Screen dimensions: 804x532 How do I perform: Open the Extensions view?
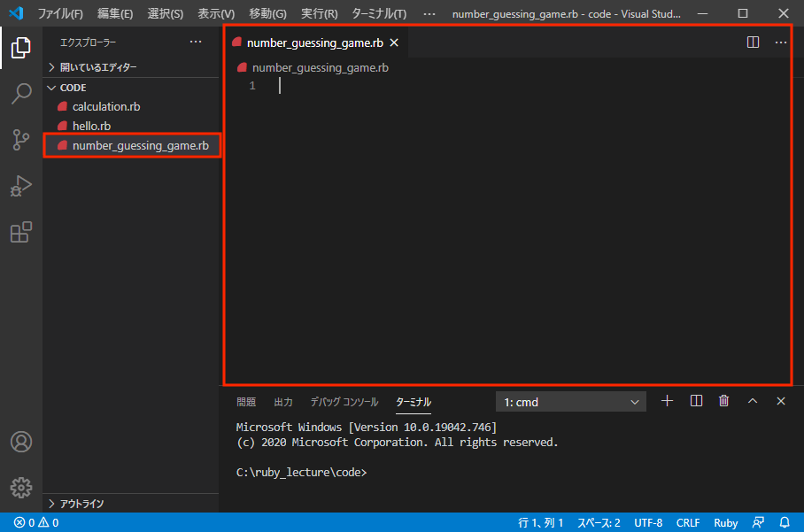21,232
